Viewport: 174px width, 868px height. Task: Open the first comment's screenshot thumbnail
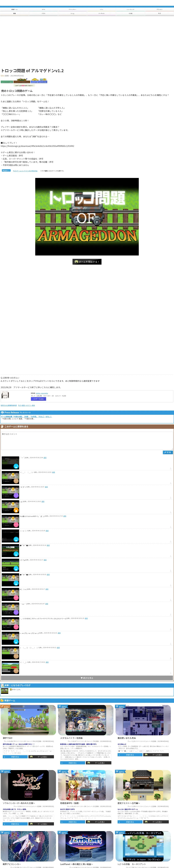click(x=10, y=463)
